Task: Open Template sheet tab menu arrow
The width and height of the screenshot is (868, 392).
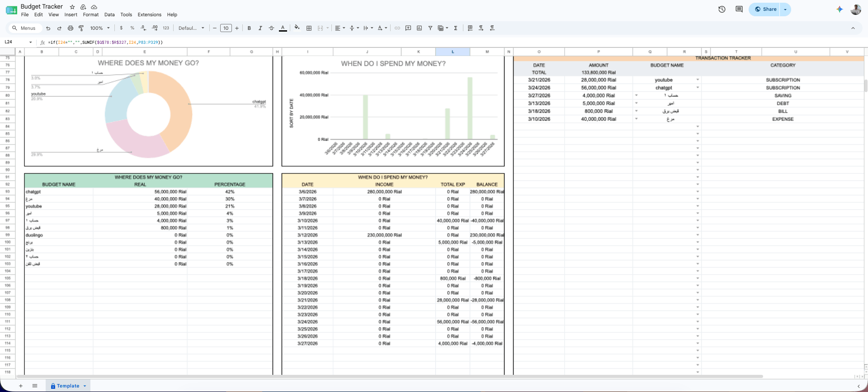Action: 85,386
